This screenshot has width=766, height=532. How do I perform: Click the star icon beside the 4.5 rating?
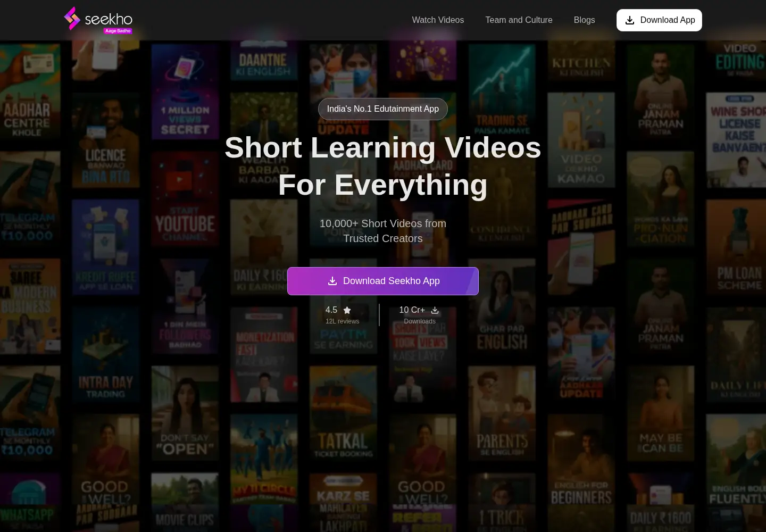(347, 310)
